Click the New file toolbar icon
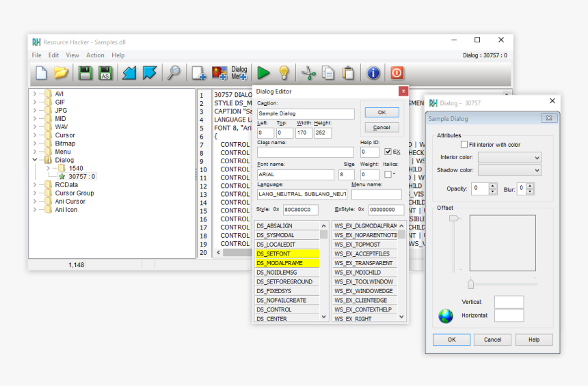Screen dimensions: 588x386 [x=41, y=72]
